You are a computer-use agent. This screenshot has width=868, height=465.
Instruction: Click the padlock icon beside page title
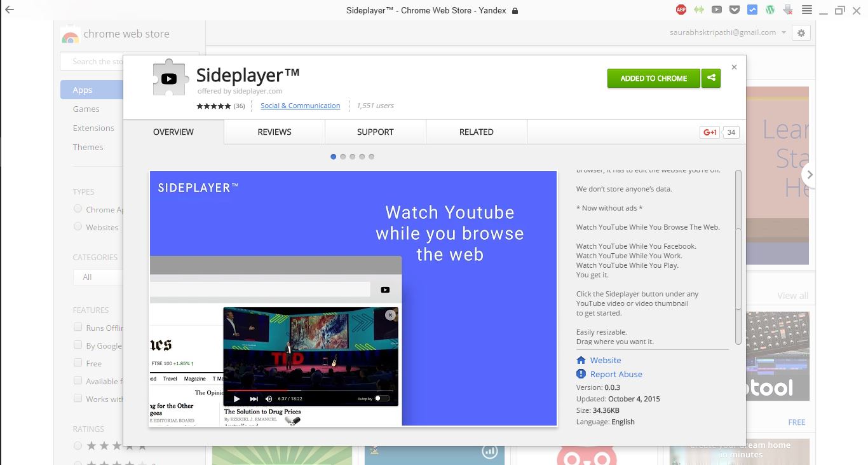515,11
